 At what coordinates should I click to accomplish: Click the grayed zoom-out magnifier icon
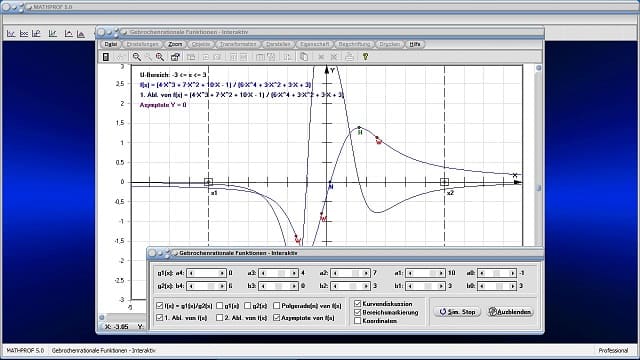pyautogui.click(x=149, y=57)
